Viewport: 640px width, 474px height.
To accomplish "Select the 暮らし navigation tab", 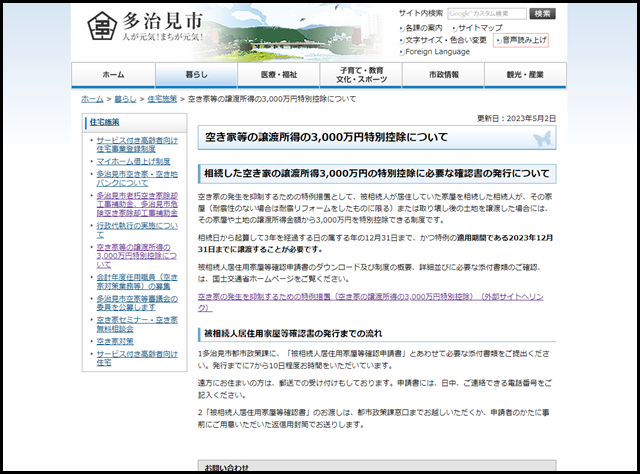I will (x=196, y=75).
